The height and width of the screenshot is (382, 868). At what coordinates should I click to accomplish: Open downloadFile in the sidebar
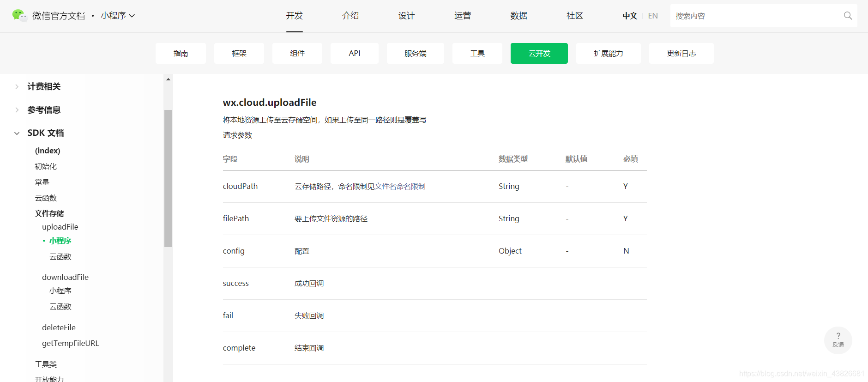click(65, 277)
